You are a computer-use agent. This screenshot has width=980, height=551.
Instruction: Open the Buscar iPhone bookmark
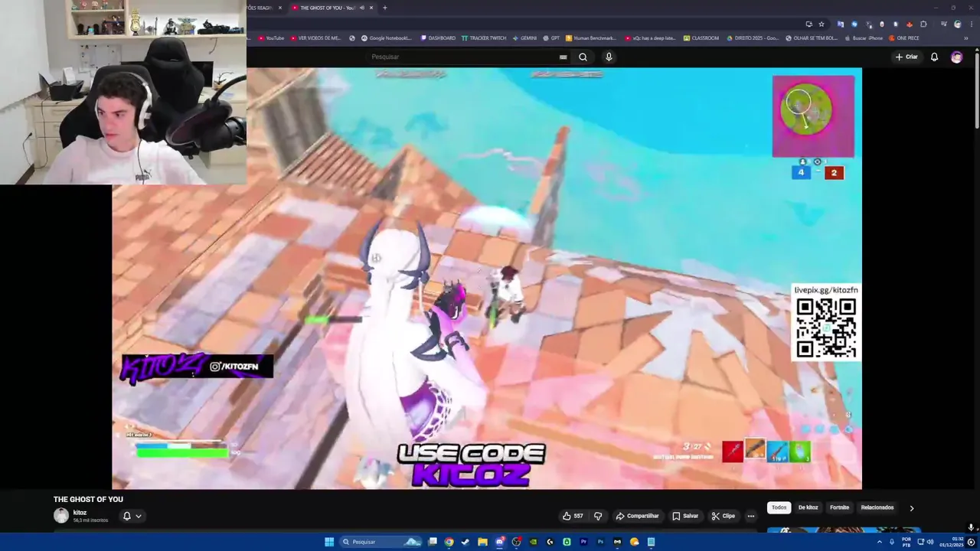tap(863, 37)
